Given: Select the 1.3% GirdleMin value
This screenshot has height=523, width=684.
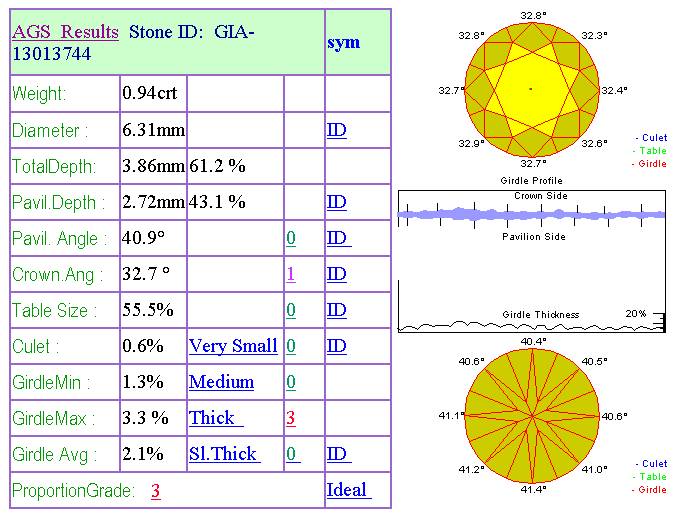Looking at the screenshot, I should pos(143,382).
